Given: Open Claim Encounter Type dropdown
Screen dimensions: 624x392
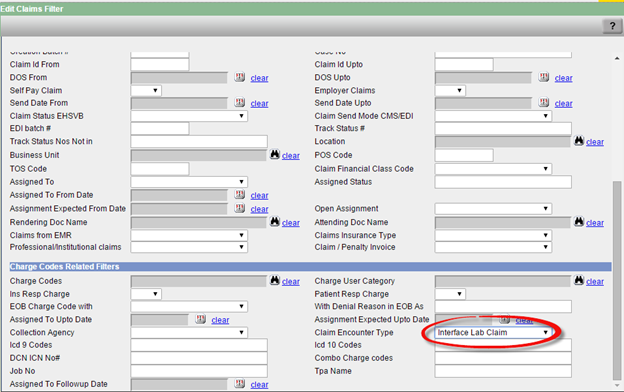Looking at the screenshot, I should [x=493, y=332].
